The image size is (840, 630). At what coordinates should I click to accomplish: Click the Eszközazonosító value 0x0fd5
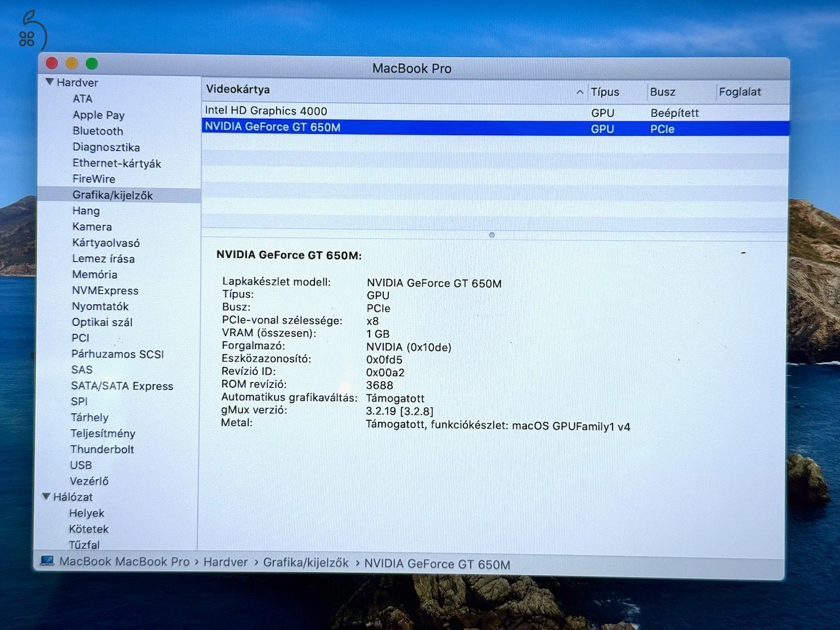pos(384,360)
